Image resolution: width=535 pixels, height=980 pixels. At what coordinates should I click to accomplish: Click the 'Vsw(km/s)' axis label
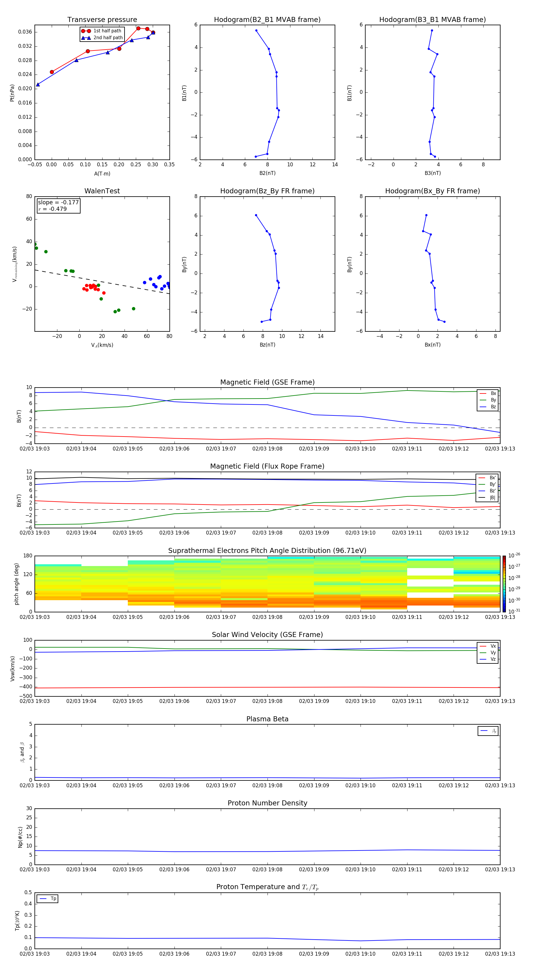[12, 668]
